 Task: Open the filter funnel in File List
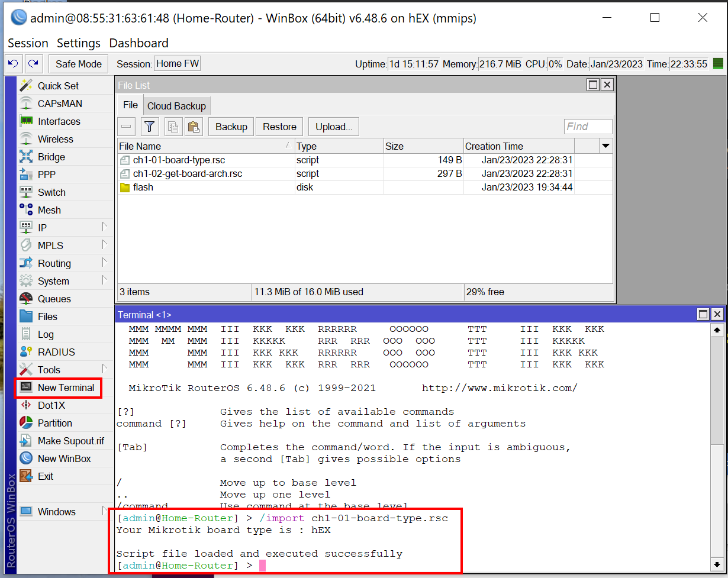tap(150, 127)
